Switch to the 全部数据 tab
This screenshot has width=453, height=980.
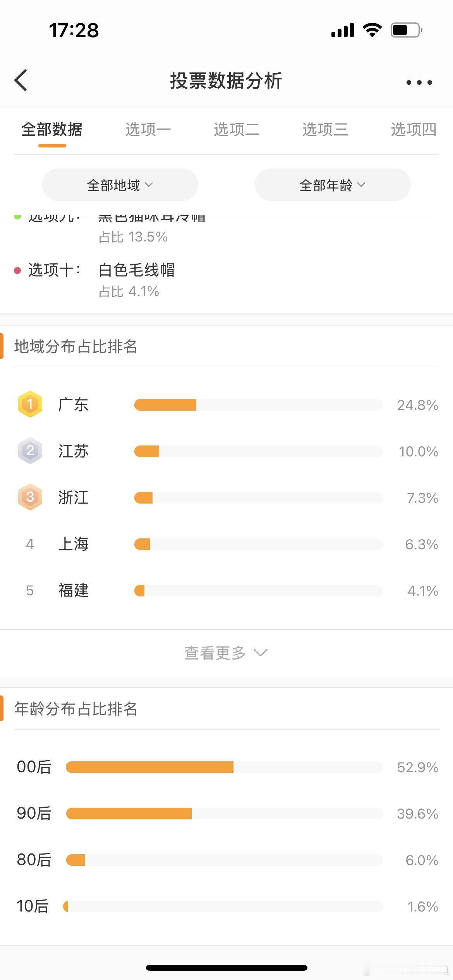[52, 130]
